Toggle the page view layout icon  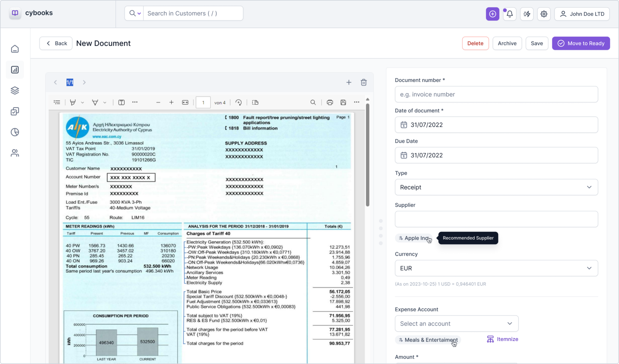click(255, 102)
